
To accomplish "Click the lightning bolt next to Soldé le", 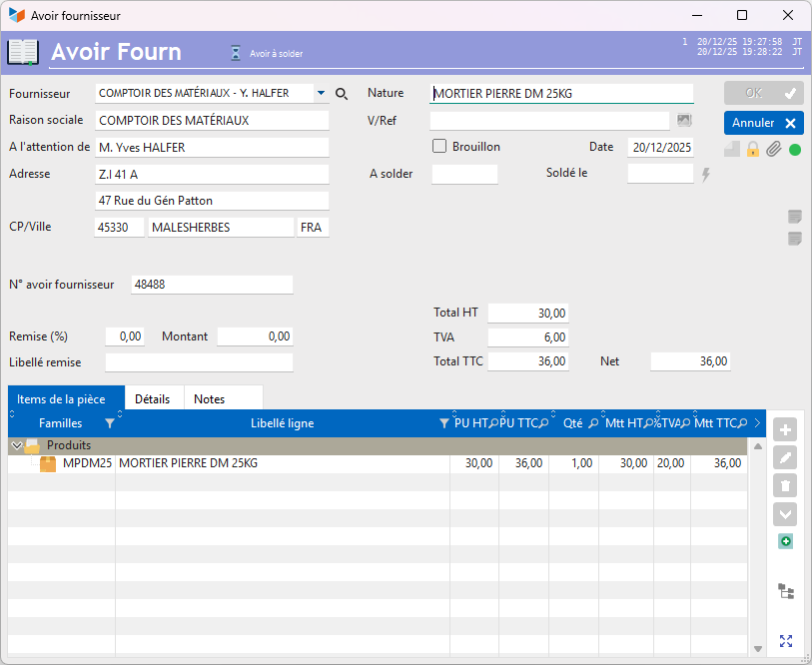I will (x=706, y=175).
